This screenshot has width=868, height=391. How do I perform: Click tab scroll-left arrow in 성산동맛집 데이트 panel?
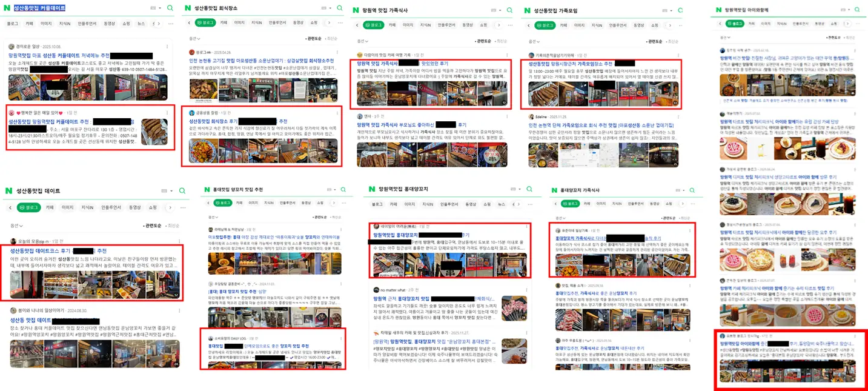(10, 207)
